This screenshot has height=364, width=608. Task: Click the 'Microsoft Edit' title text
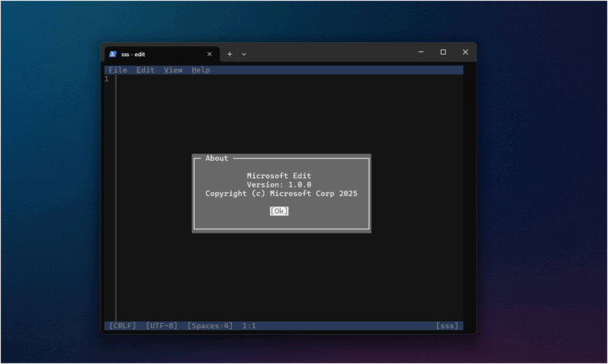point(279,176)
